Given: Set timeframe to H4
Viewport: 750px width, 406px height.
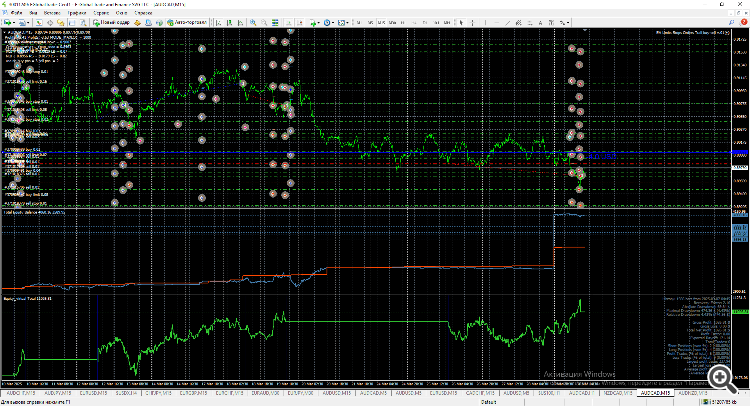Looking at the screenshot, I should tap(414, 22).
